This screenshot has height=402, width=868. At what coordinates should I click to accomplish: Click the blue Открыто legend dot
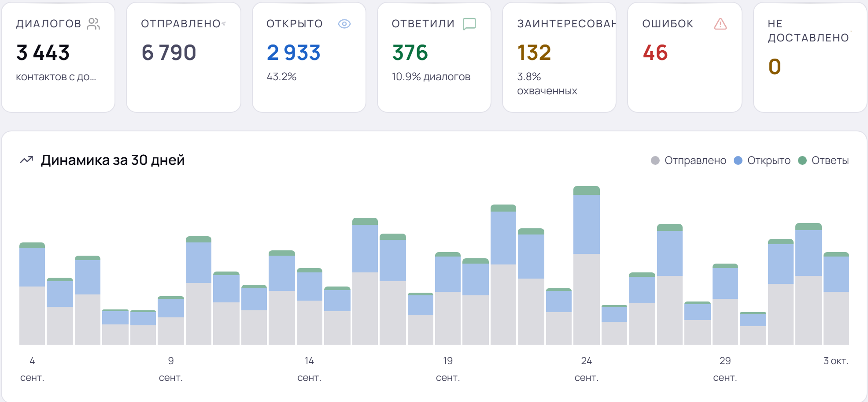click(x=738, y=160)
